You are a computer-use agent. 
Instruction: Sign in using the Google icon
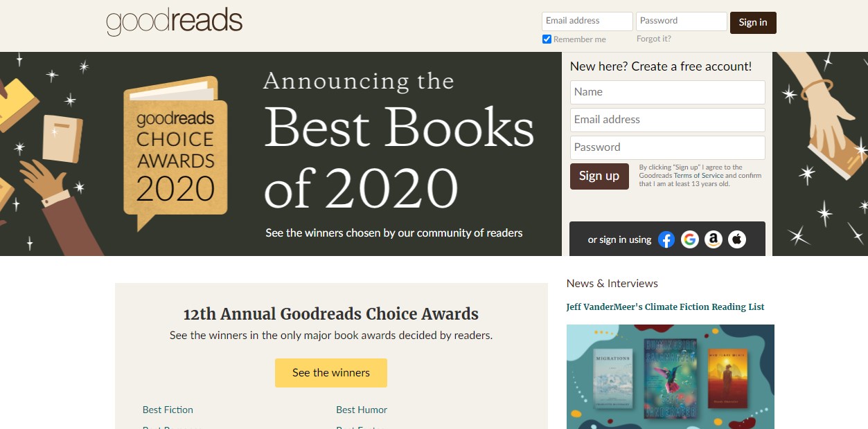pos(689,239)
